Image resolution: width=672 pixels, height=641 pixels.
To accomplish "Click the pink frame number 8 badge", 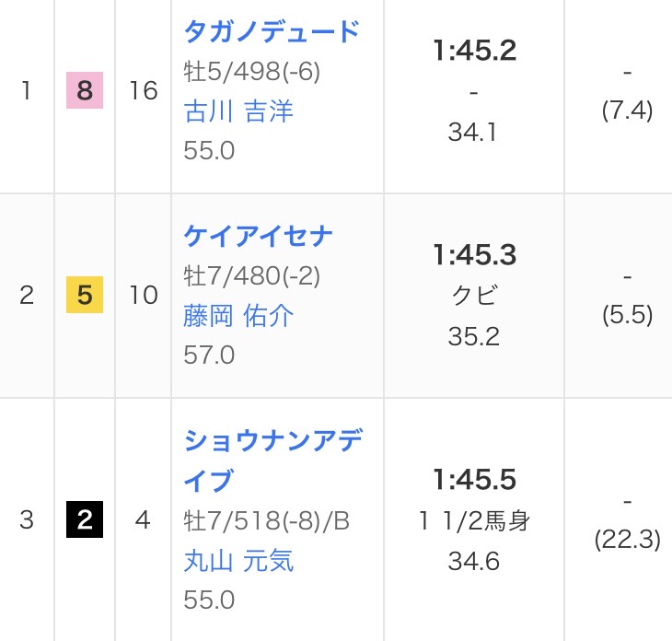I will pyautogui.click(x=85, y=91).
